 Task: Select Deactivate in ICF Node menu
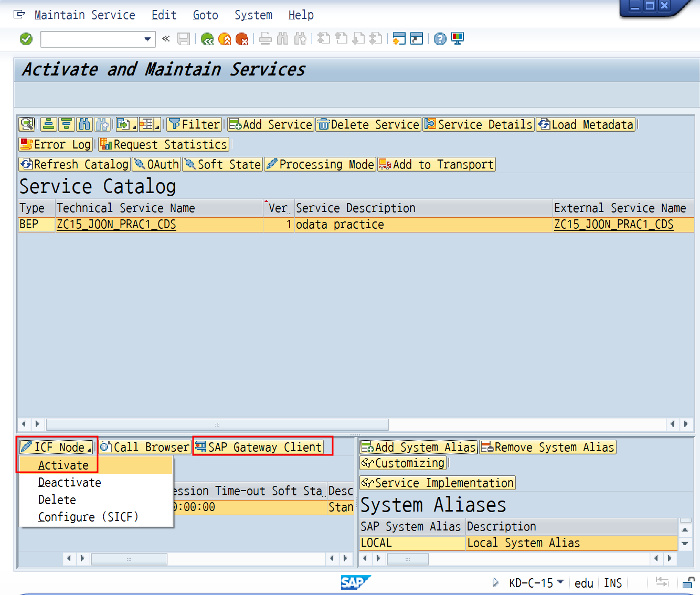tap(96, 483)
